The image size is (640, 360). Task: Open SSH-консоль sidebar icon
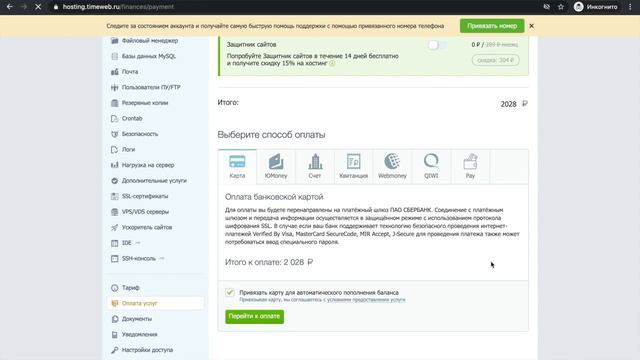tap(115, 258)
